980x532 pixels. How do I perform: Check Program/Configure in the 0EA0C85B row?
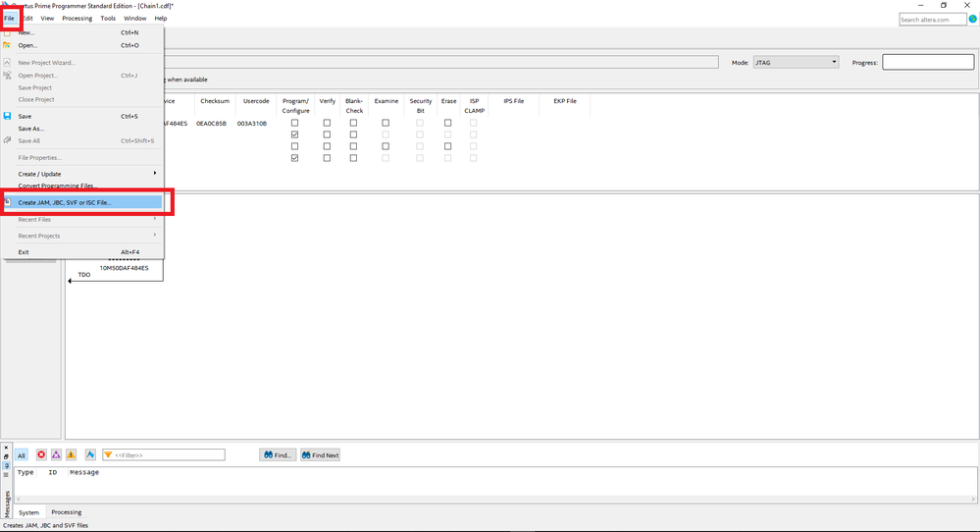295,123
